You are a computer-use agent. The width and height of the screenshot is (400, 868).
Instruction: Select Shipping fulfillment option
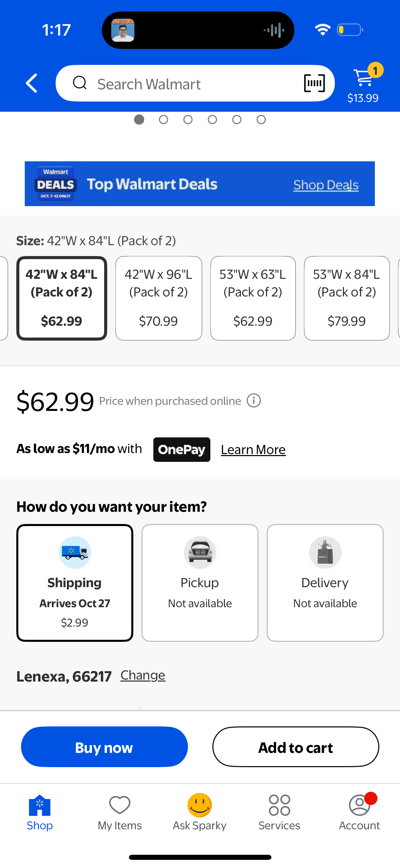coord(75,582)
